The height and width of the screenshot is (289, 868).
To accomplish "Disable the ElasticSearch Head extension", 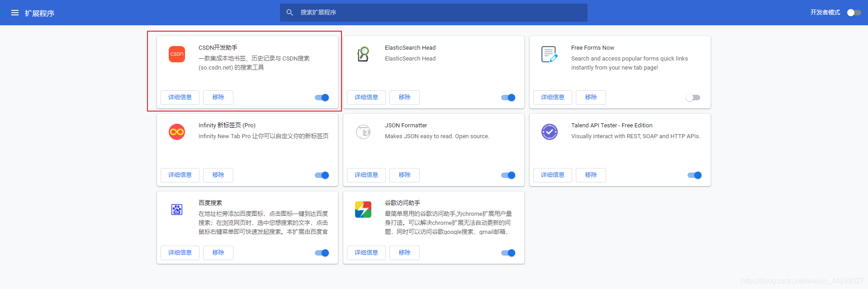I will [x=508, y=98].
